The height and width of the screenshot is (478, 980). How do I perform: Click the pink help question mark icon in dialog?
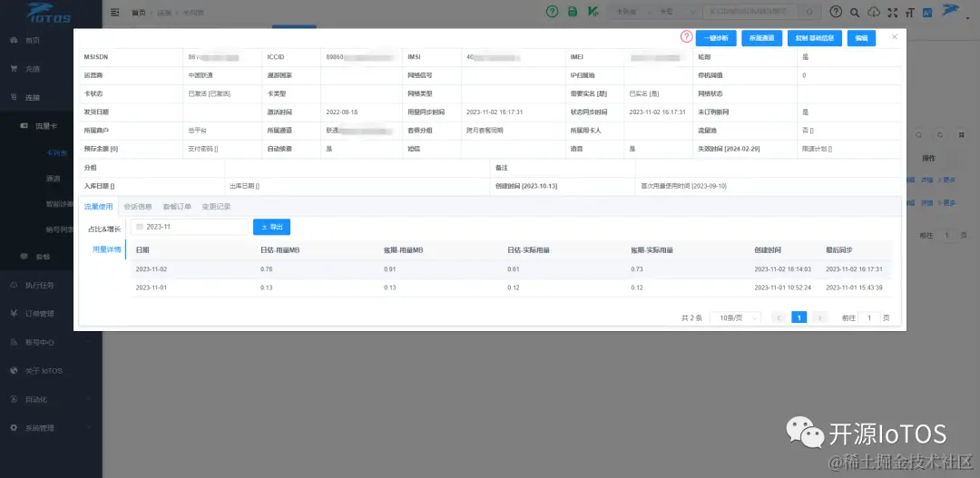[x=686, y=37]
